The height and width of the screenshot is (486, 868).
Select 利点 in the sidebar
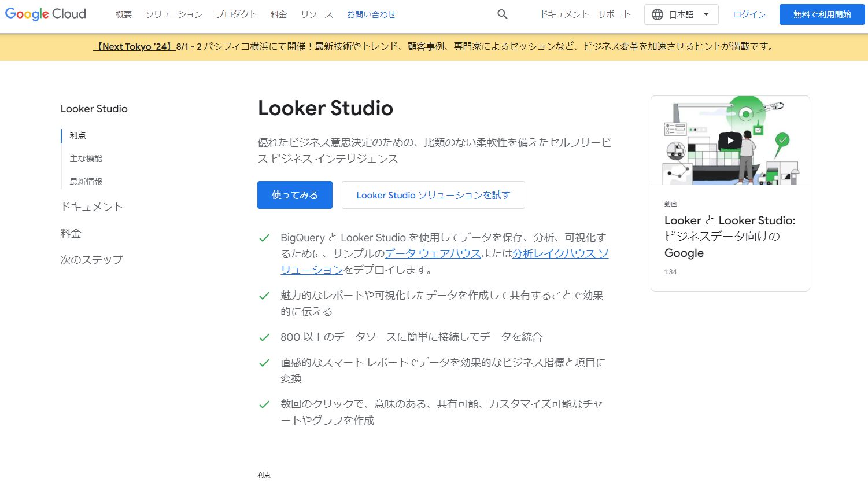tap(78, 135)
